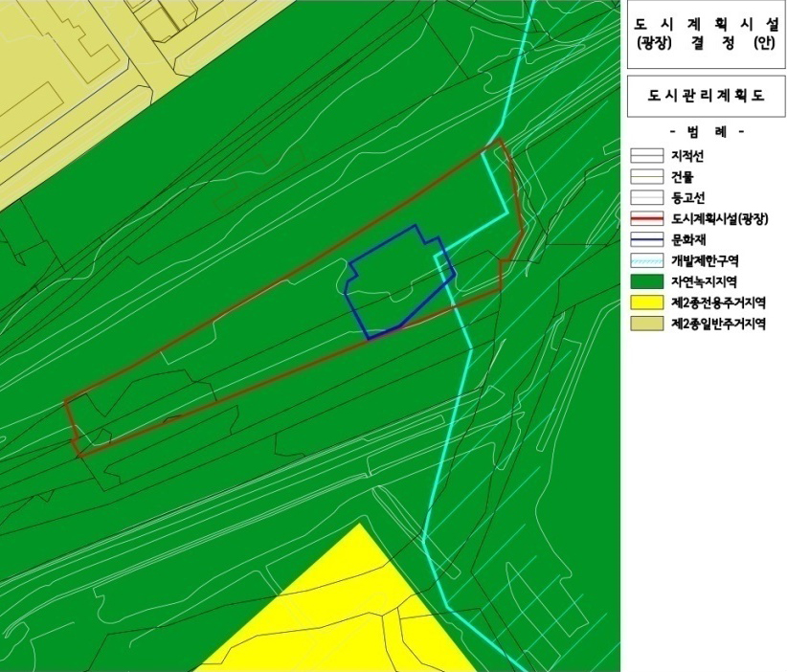The width and height of the screenshot is (787, 672).
Task: Click the 등고선 legend symbol box
Action: coord(650,197)
